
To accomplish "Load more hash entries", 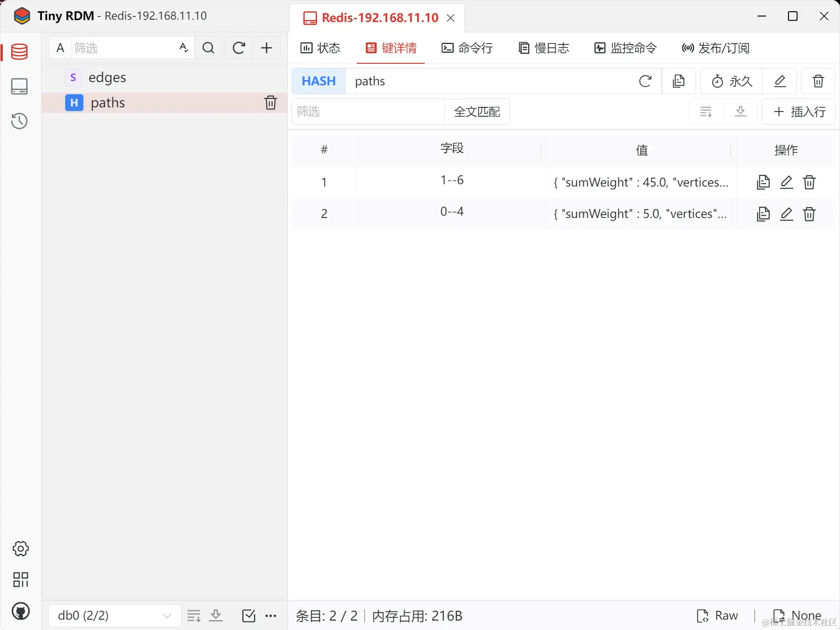I will point(706,112).
